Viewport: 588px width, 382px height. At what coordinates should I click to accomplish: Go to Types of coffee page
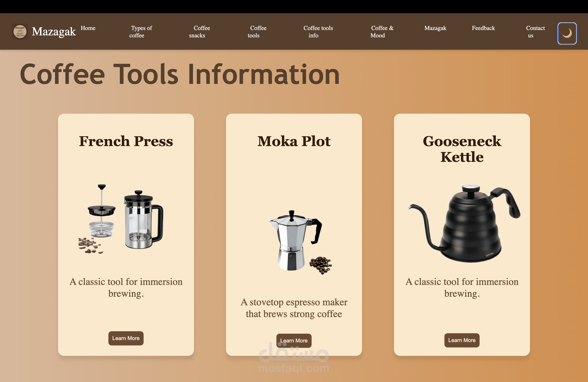pyautogui.click(x=141, y=32)
